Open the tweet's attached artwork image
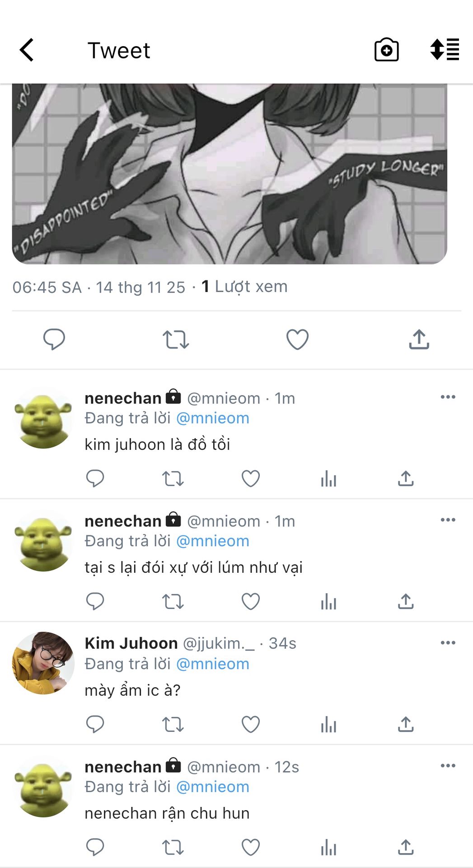The height and width of the screenshot is (868, 473). click(229, 174)
